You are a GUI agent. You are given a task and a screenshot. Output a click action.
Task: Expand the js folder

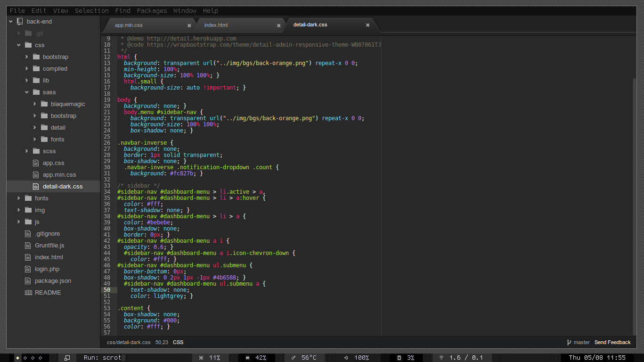(18, 222)
